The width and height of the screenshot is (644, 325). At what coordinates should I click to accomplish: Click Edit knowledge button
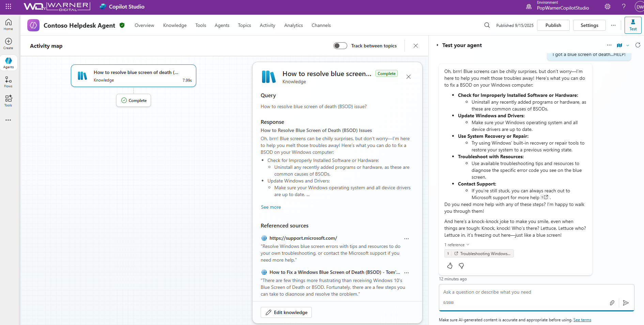286,312
